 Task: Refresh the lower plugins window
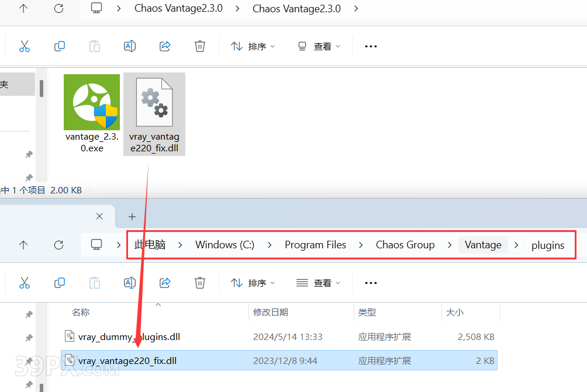(59, 245)
